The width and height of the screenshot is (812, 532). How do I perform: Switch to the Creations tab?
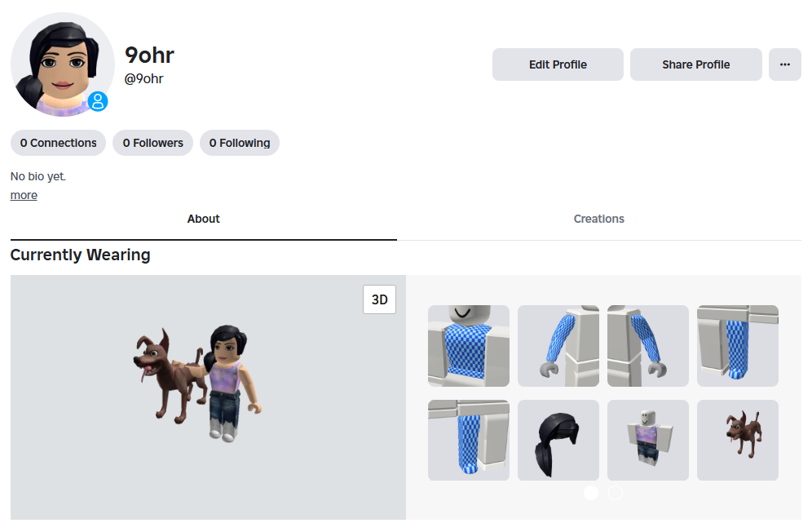(x=598, y=219)
